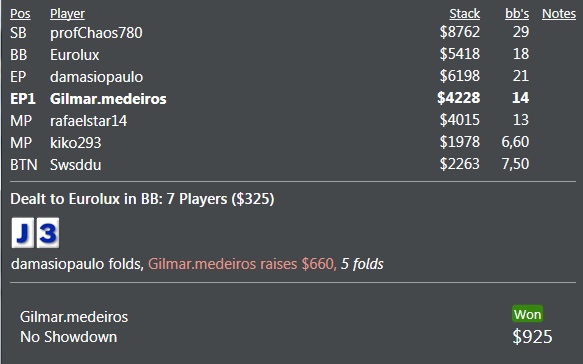The width and height of the screenshot is (583, 364).
Task: Expand the 5 folds action text
Action: 362,264
